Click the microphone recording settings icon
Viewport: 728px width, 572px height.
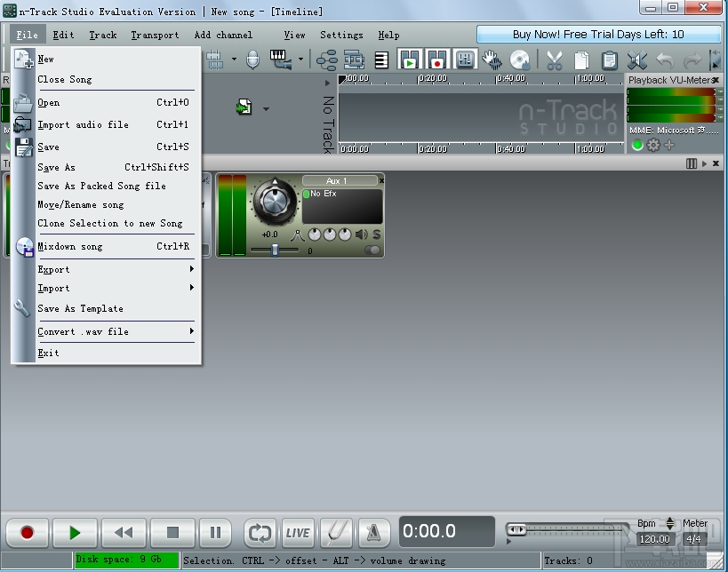point(252,60)
